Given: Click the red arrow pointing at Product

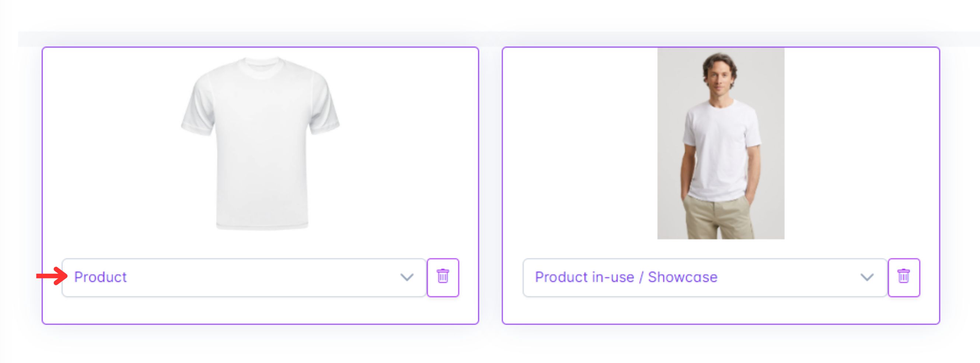Looking at the screenshot, I should [x=52, y=276].
